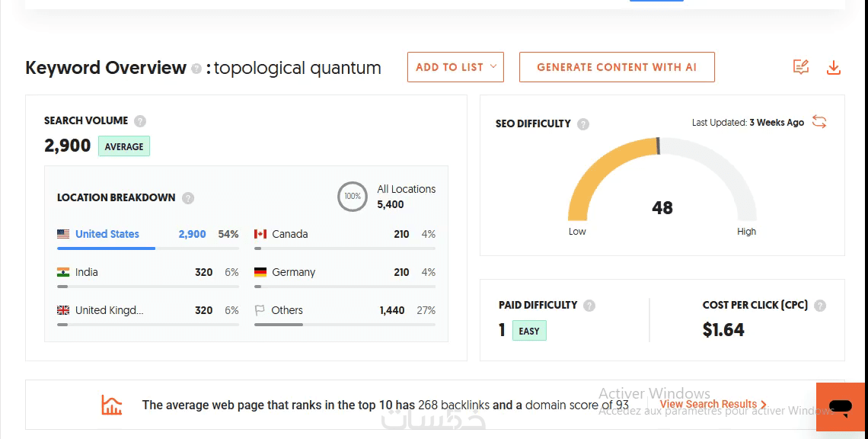The image size is (868, 439).
Task: Click the Others location row
Action: point(344,311)
